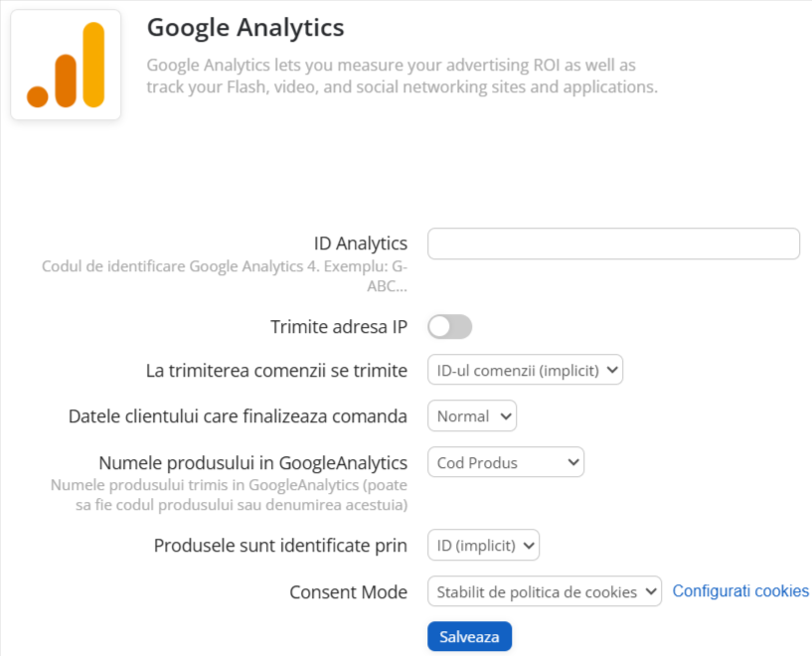Click the Google Analytics heading
This screenshot has height=656, width=812.
tap(244, 28)
